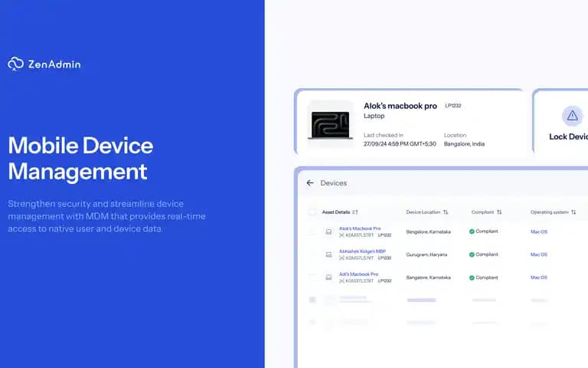The height and width of the screenshot is (368, 588).
Task: Click the Mobile Device Management heading
Action: click(x=80, y=158)
